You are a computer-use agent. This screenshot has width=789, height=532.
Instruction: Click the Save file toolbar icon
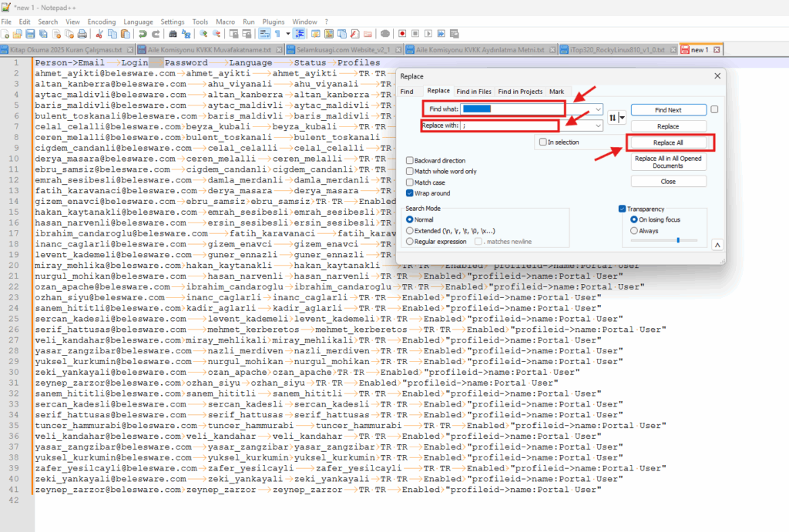[30, 34]
